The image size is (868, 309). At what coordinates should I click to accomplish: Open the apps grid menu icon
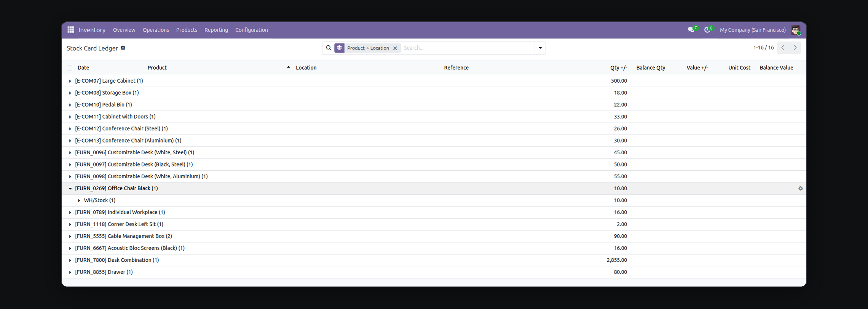tap(71, 30)
